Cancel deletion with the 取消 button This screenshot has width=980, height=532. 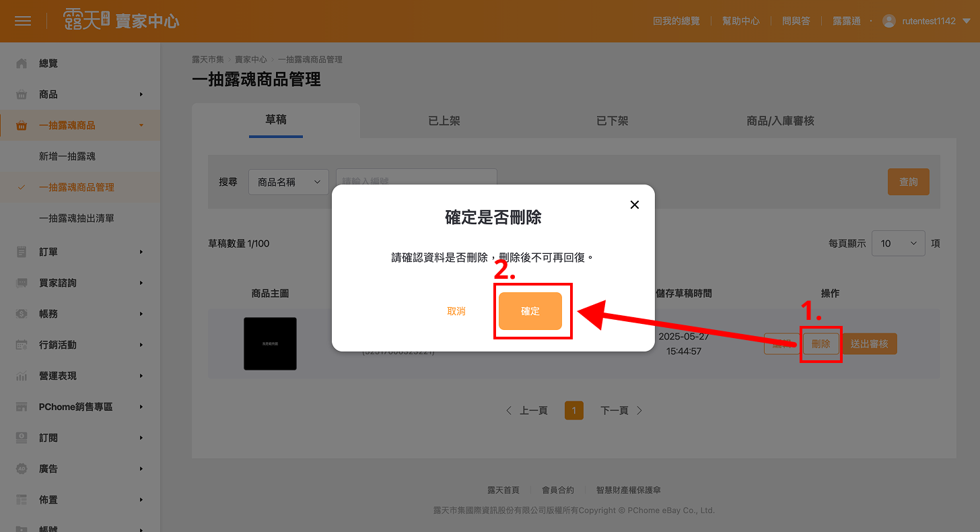456,311
